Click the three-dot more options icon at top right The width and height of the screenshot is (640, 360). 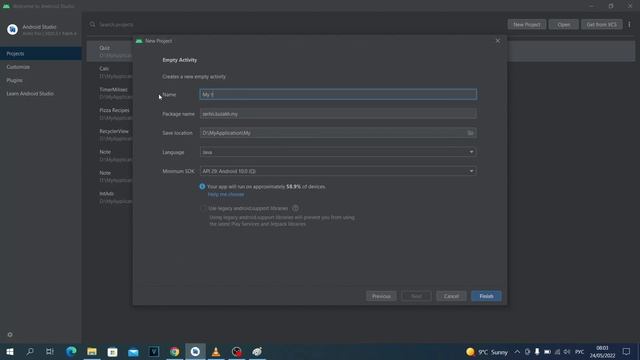[x=629, y=24]
